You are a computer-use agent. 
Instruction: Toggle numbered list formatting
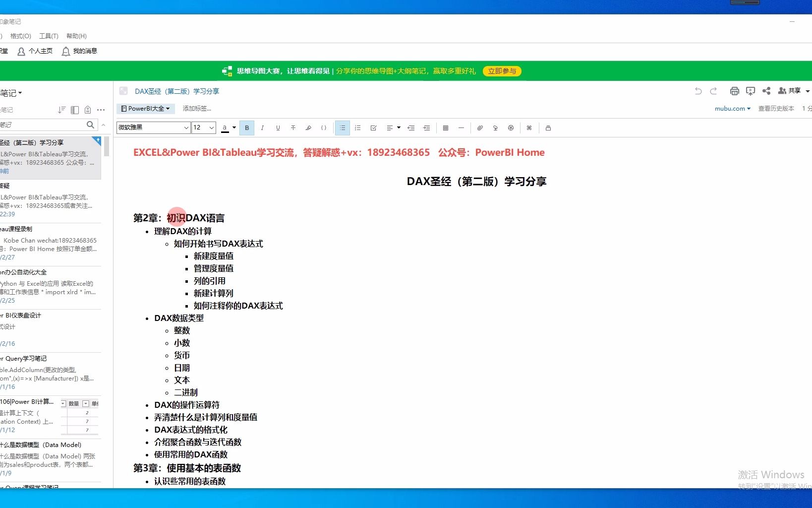coord(358,128)
